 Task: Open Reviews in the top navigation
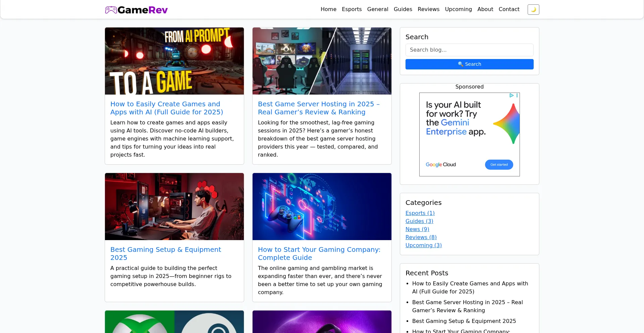pyautogui.click(x=428, y=9)
